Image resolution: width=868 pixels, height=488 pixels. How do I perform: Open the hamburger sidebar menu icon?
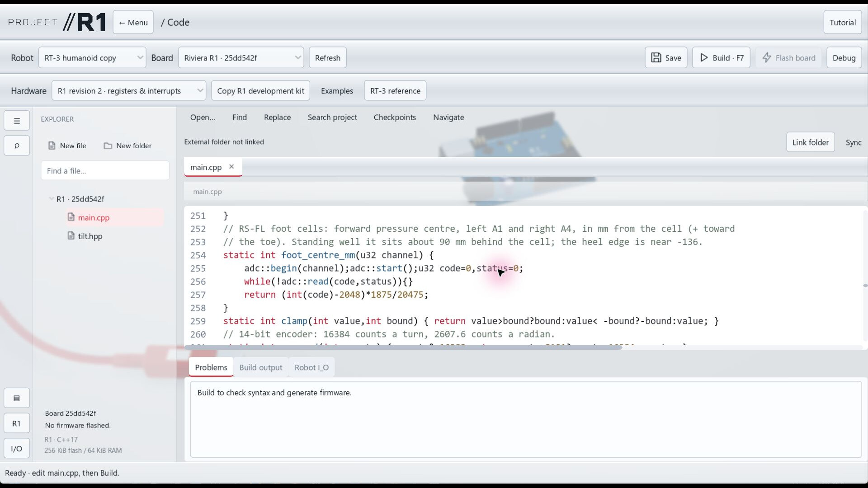(17, 121)
